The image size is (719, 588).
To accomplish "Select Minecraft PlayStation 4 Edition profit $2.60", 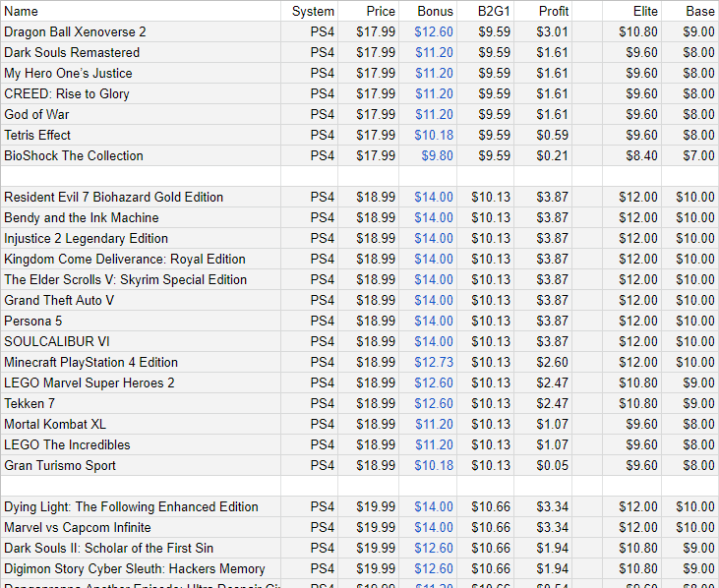I will pyautogui.click(x=543, y=362).
